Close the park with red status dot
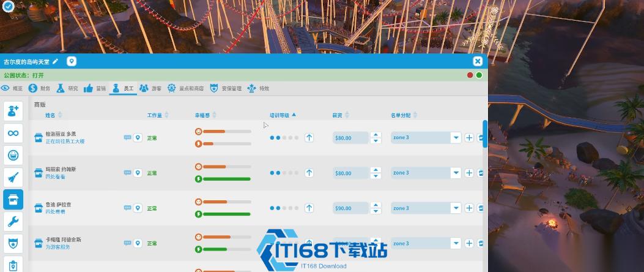The width and height of the screenshot is (644, 272). (470, 75)
